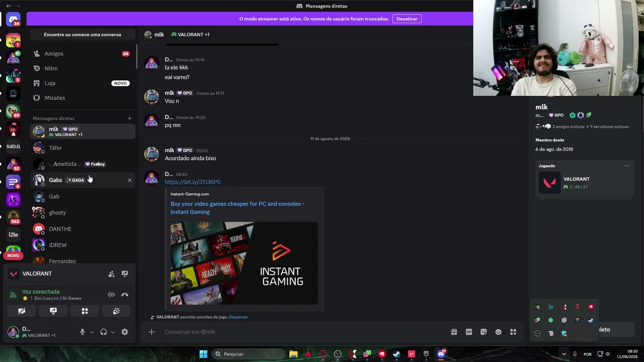
Task: Navigate back with the top-left arrow
Action: pos(9,6)
